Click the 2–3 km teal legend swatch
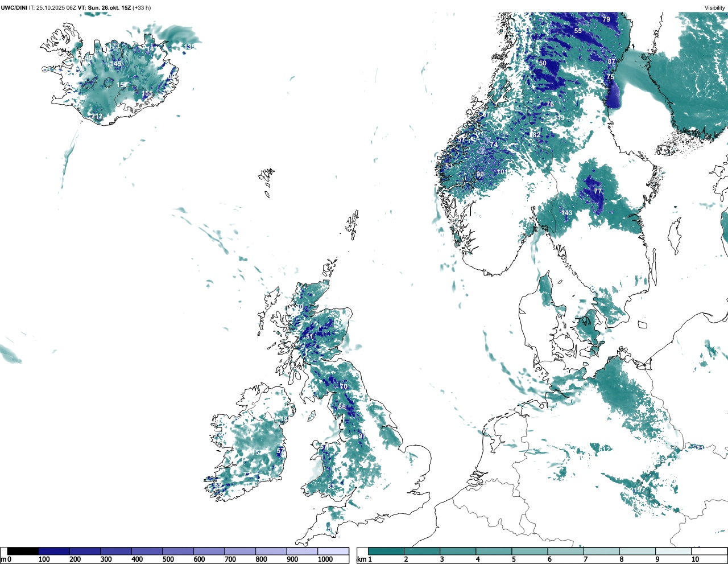Image resolution: width=728 pixels, height=564 pixels. tap(422, 551)
